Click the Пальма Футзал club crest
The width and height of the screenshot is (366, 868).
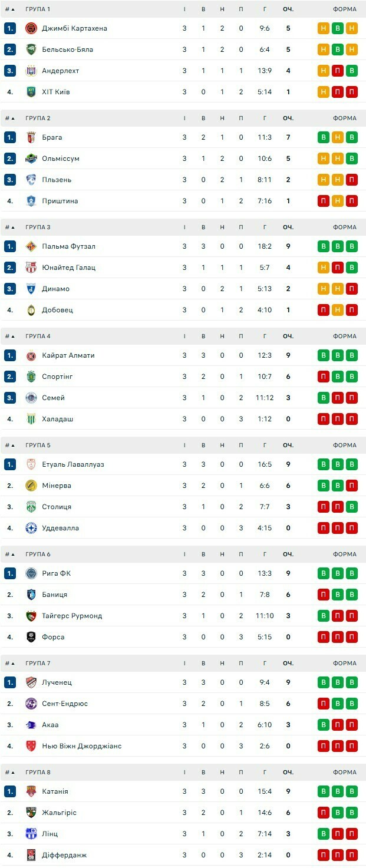coord(31,246)
